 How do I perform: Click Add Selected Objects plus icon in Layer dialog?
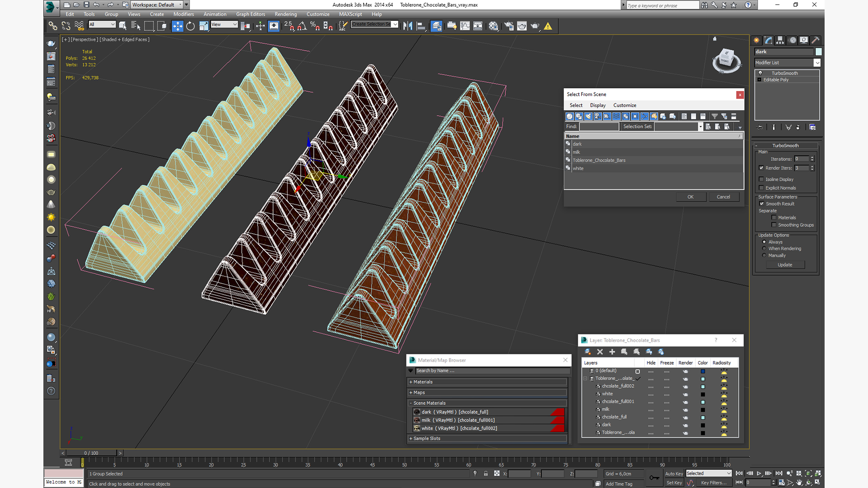pos(612,352)
